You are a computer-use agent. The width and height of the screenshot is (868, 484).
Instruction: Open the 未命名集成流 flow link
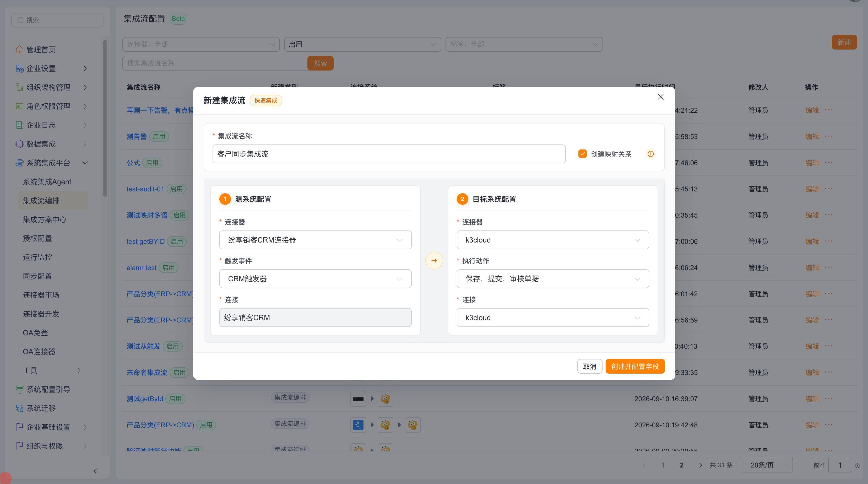click(147, 372)
